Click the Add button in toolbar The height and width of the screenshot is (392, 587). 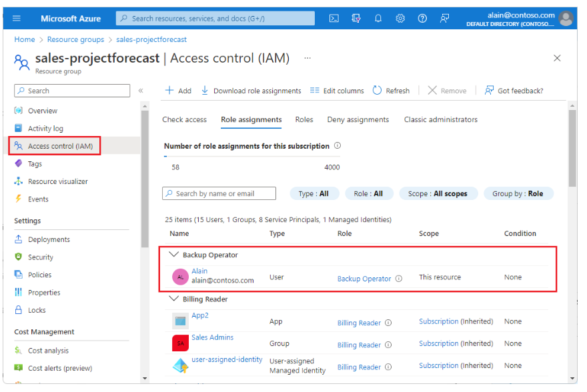tap(178, 91)
